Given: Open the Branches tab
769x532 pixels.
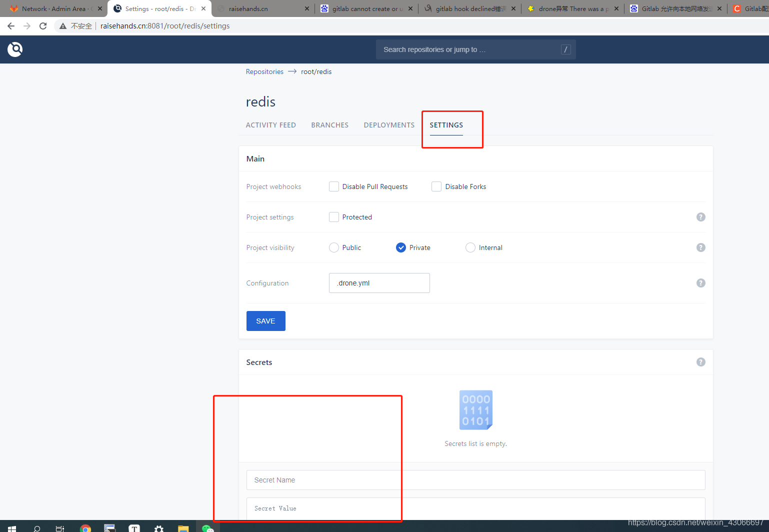Looking at the screenshot, I should pyautogui.click(x=329, y=125).
